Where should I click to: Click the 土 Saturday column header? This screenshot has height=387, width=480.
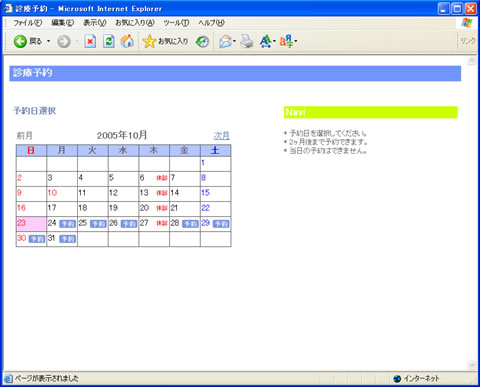pos(215,150)
